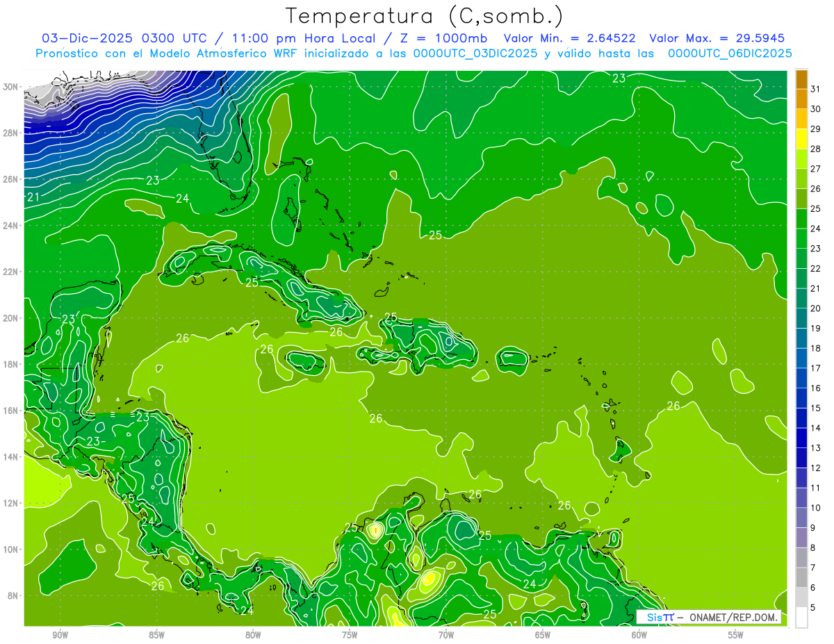The width and height of the screenshot is (834, 644).
Task: Click the yellow legend swatch between 28 and 29
Action: click(x=801, y=138)
